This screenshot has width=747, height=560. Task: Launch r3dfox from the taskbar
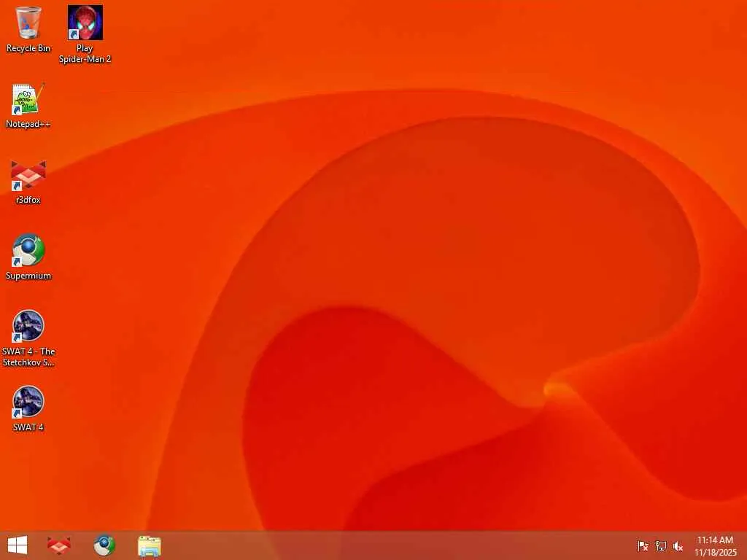point(59,545)
